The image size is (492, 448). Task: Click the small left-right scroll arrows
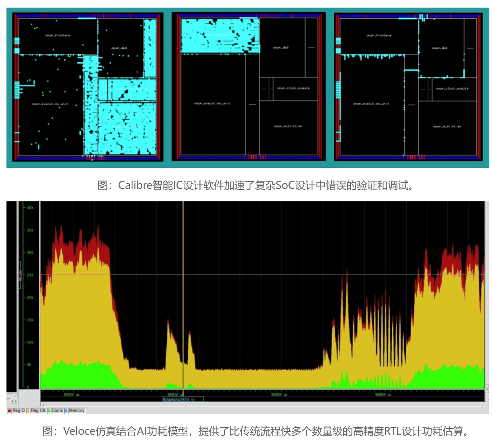[13, 401]
